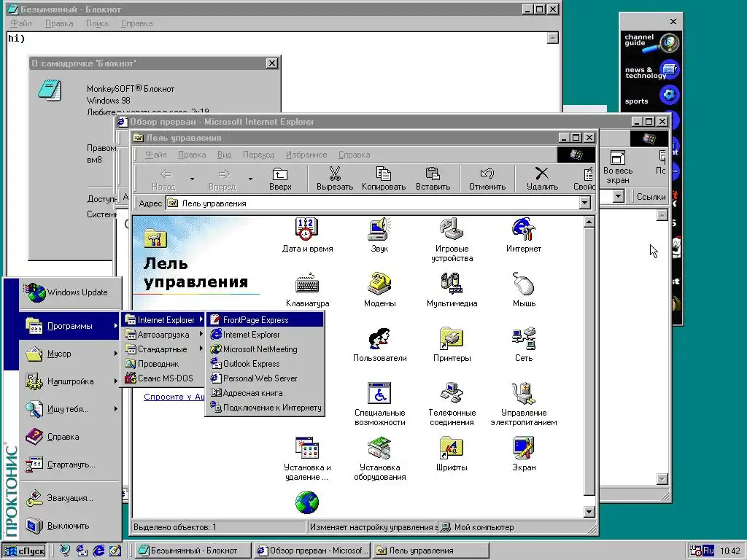Select the Пользователи icon
This screenshot has width=747, height=560.
click(x=379, y=344)
